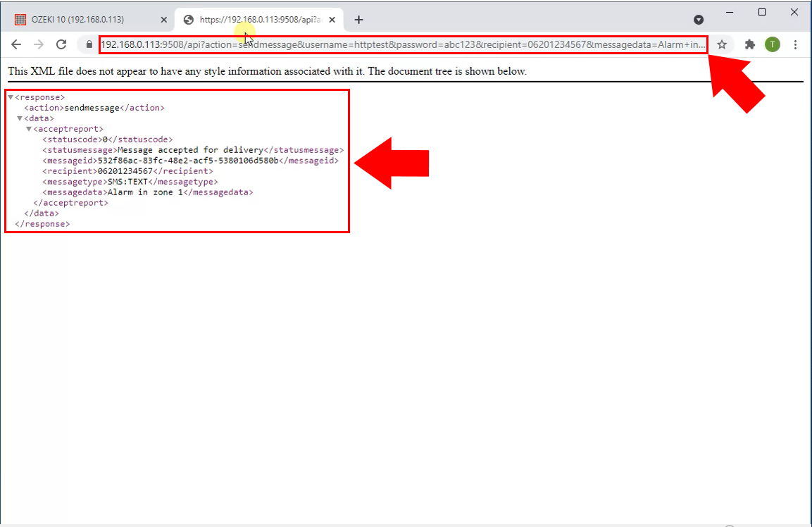Collapse the response XML node

[x=11, y=97]
